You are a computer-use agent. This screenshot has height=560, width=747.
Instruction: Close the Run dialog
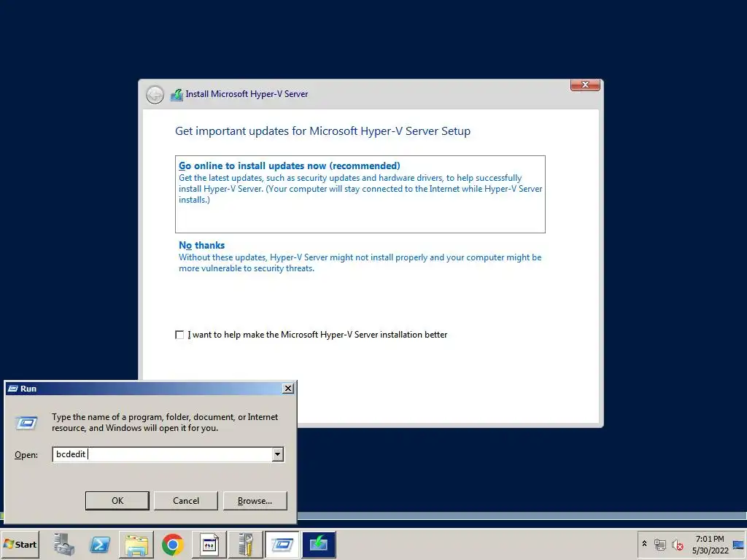tap(287, 389)
